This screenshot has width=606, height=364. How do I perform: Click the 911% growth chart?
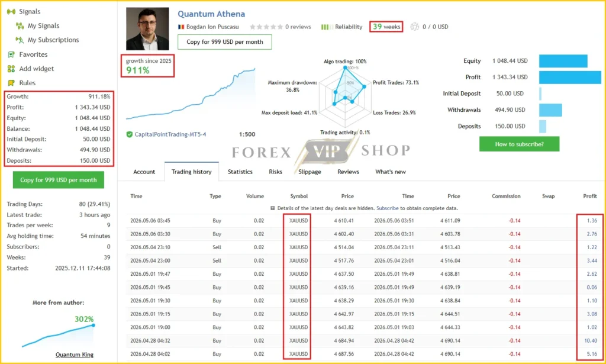(191, 94)
